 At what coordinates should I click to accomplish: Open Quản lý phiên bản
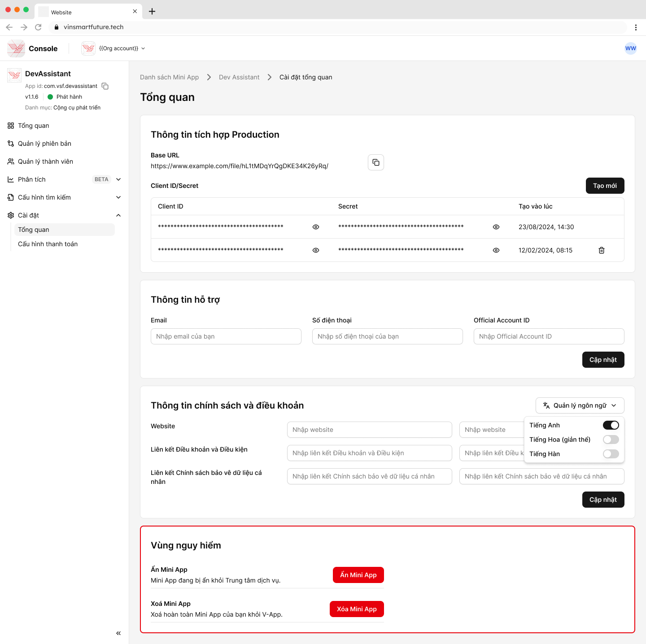[x=44, y=144]
